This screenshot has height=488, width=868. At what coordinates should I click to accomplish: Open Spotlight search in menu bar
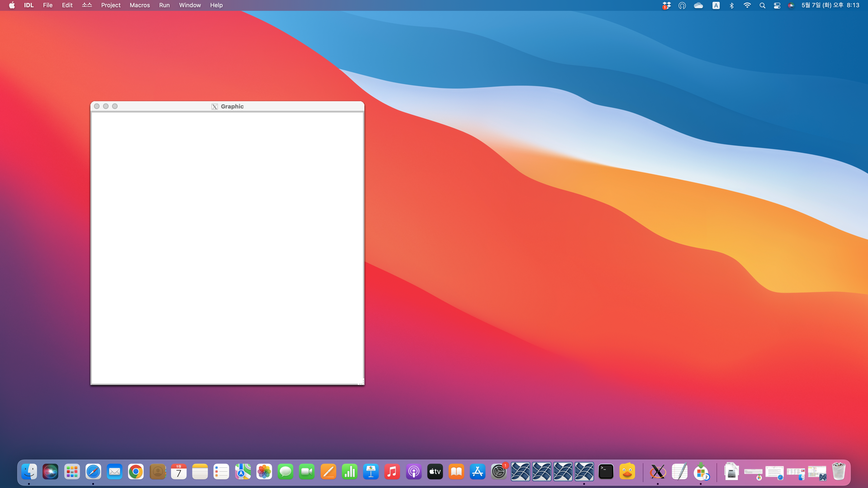pyautogui.click(x=762, y=5)
